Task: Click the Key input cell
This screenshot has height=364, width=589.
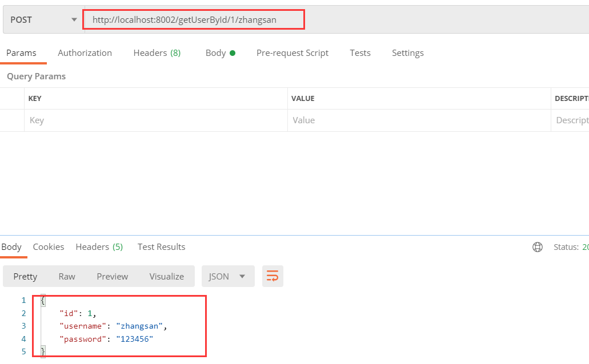Action: [x=156, y=120]
